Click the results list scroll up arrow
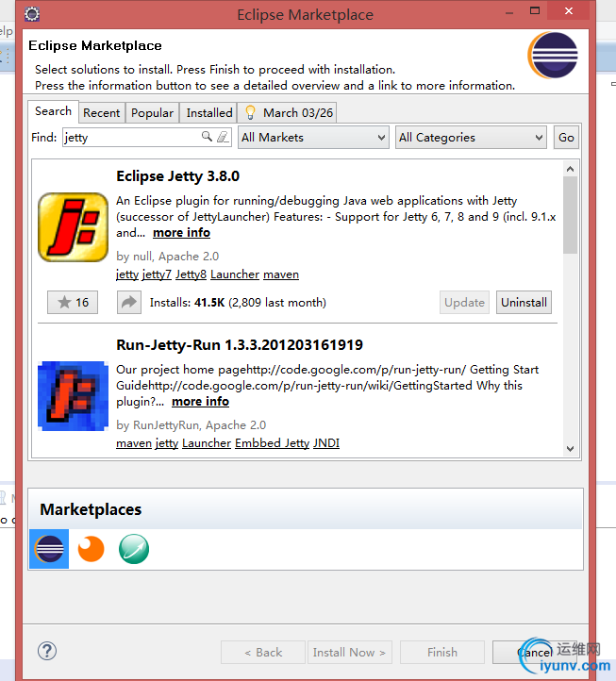 571,169
